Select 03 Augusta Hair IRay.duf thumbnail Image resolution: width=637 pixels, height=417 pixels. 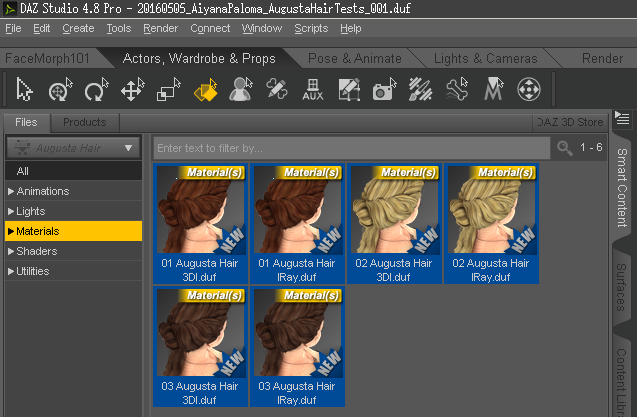(x=297, y=346)
